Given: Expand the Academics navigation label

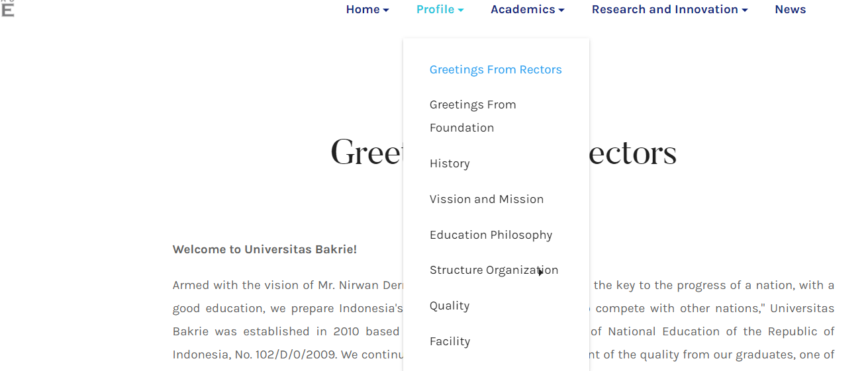Looking at the screenshot, I should pyautogui.click(x=522, y=9).
